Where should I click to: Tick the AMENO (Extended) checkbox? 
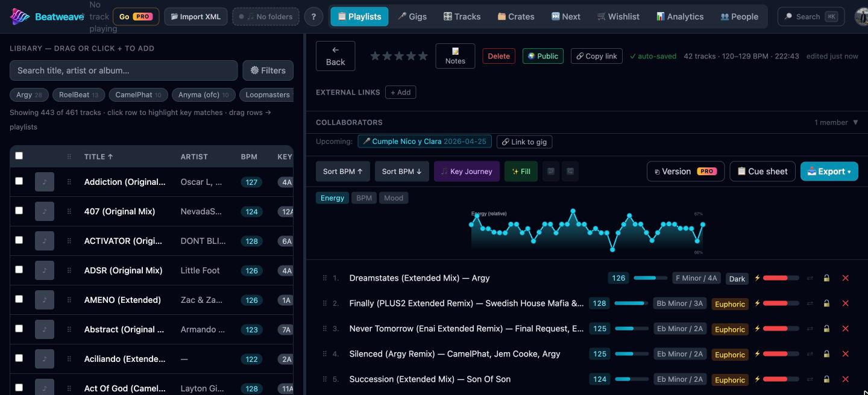click(x=19, y=299)
